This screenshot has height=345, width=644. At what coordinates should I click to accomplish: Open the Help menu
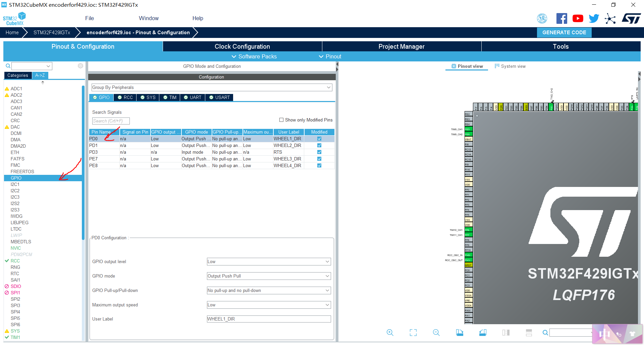(198, 18)
